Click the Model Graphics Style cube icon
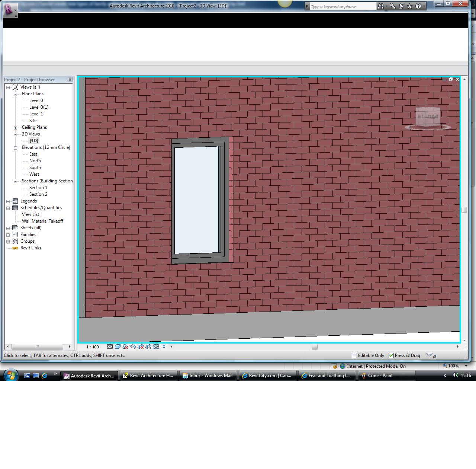Image resolution: width=476 pixels, height=469 pixels. point(118,347)
